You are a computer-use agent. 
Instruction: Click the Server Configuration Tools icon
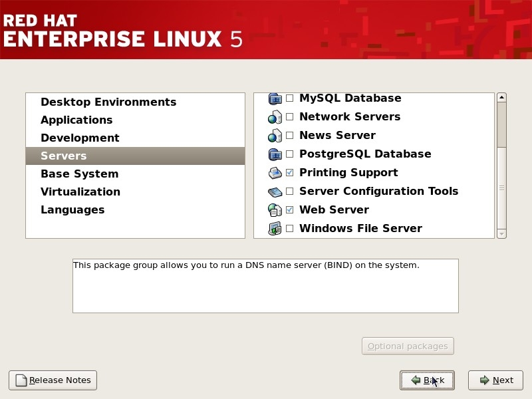[275, 192]
